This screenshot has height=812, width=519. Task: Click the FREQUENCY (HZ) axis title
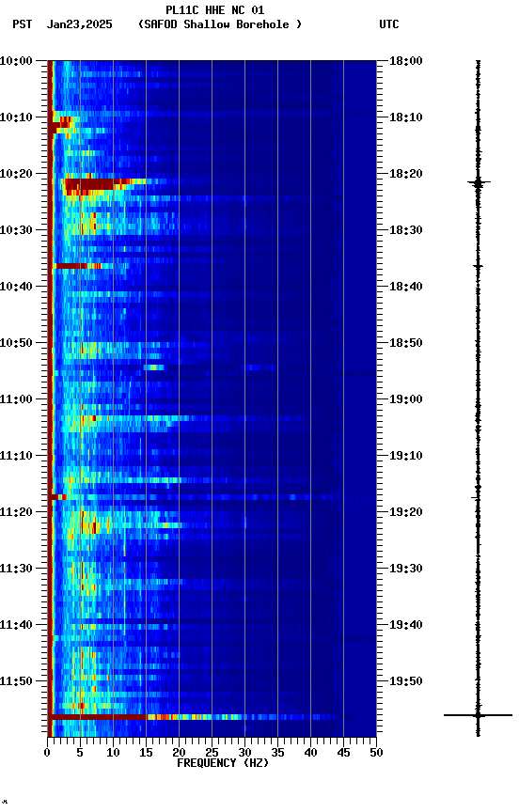pos(223,763)
